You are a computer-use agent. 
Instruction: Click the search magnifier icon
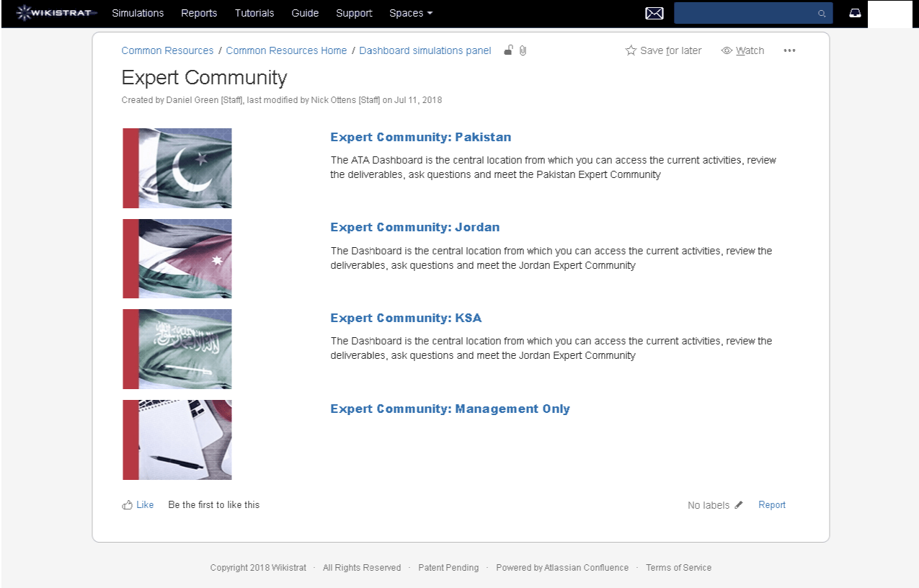point(822,14)
